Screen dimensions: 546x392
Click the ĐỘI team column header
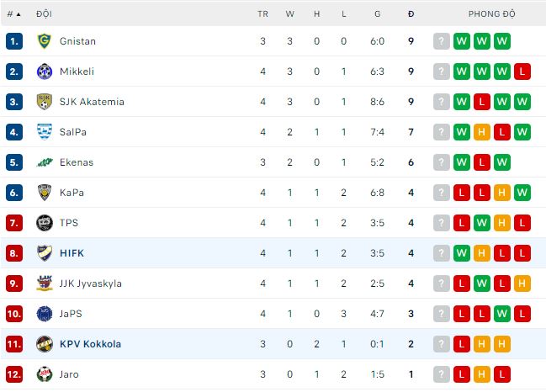(x=44, y=14)
